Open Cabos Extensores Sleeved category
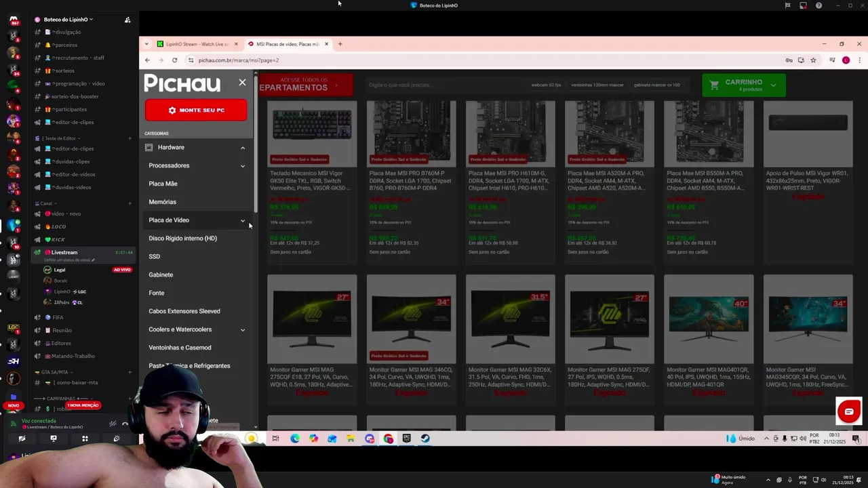 tap(184, 311)
